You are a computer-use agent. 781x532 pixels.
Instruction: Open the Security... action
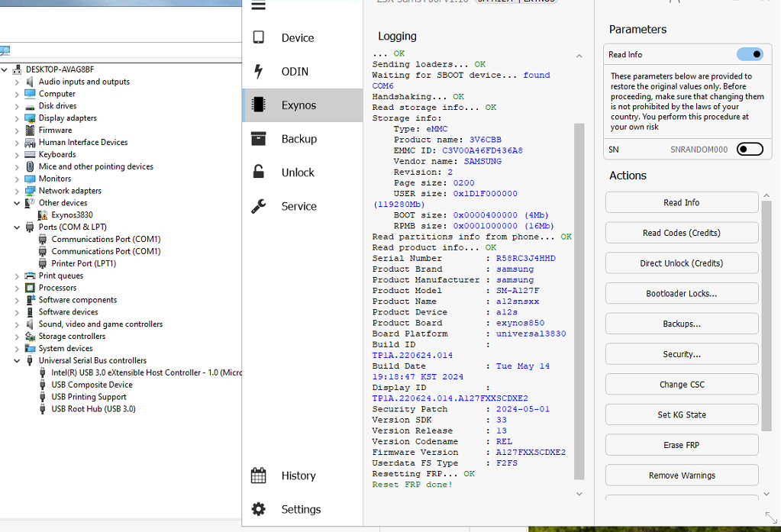click(x=682, y=354)
